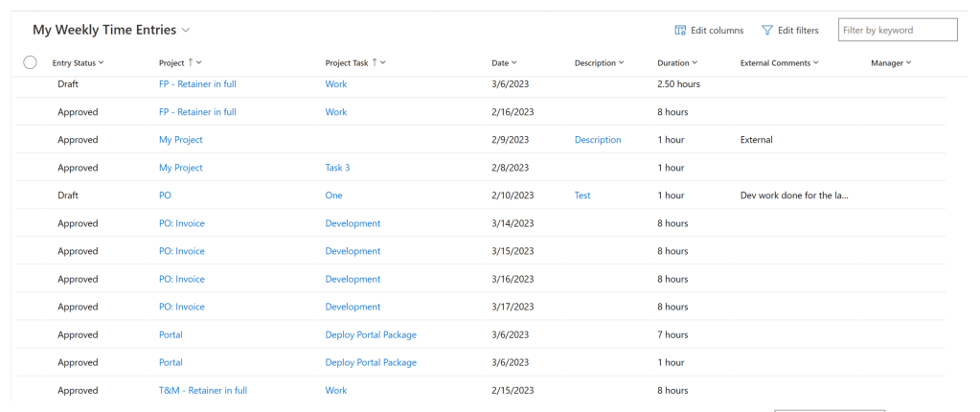Click the Test description link
The width and height of the screenshot is (980, 412).
coord(582,195)
